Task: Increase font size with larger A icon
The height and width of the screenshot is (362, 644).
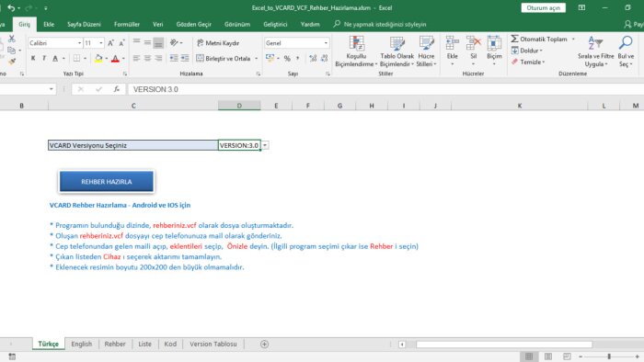Action: coord(110,43)
